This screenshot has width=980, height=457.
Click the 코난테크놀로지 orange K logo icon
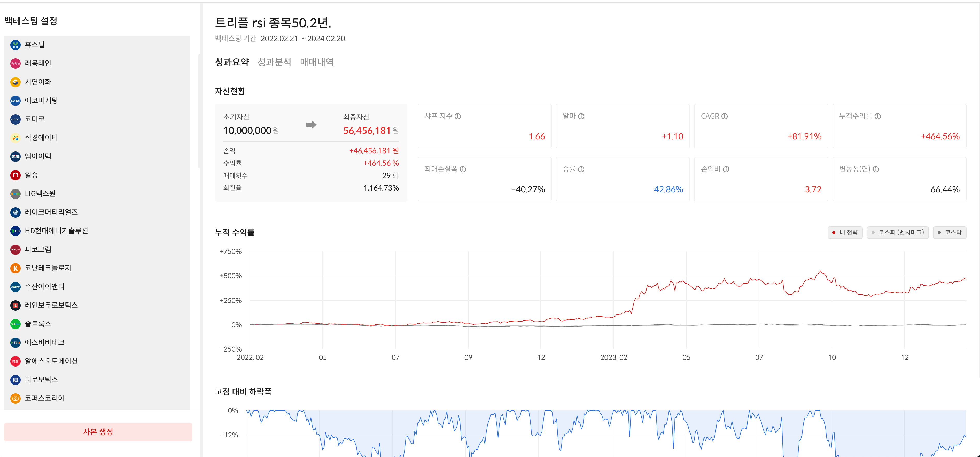15,269
